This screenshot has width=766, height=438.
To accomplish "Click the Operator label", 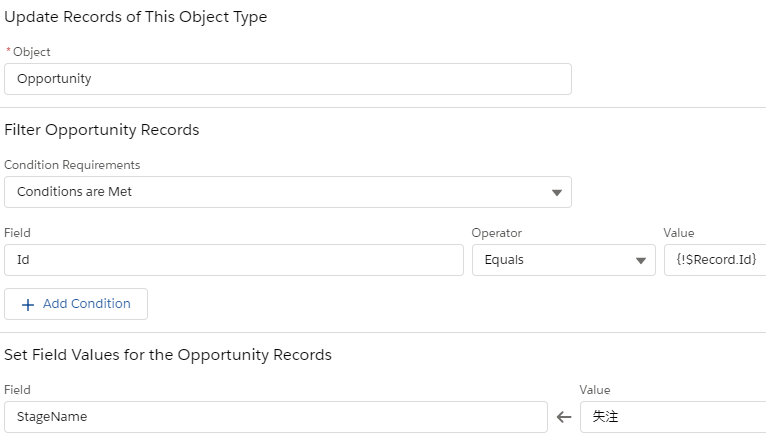I will 496,233.
